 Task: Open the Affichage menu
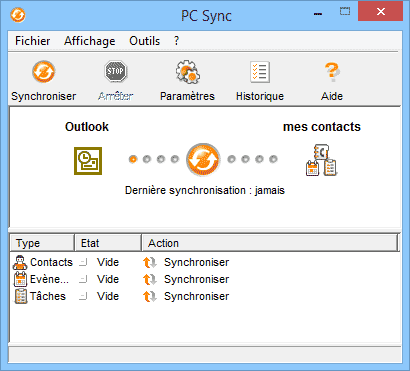tap(90, 41)
